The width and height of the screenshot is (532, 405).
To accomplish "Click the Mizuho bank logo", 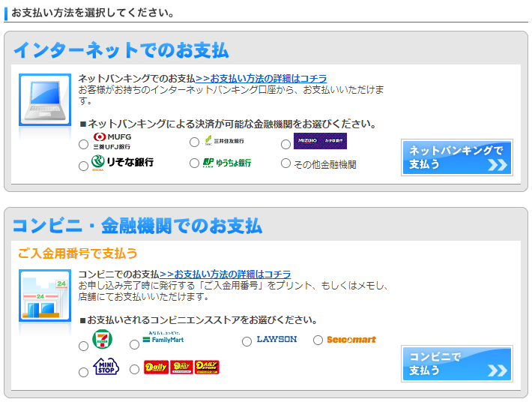I will (320, 141).
